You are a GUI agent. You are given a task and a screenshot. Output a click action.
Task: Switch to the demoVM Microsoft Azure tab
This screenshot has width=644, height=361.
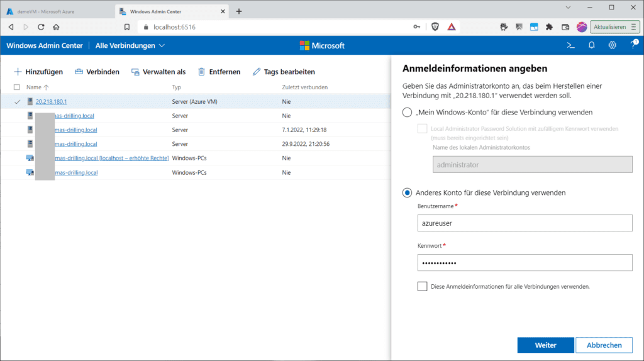[57, 11]
